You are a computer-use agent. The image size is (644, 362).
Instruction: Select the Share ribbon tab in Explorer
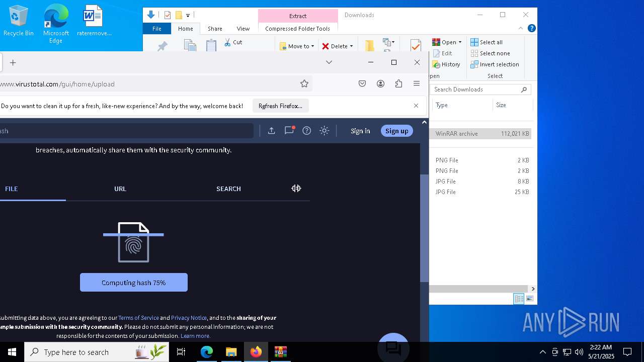coord(215,29)
